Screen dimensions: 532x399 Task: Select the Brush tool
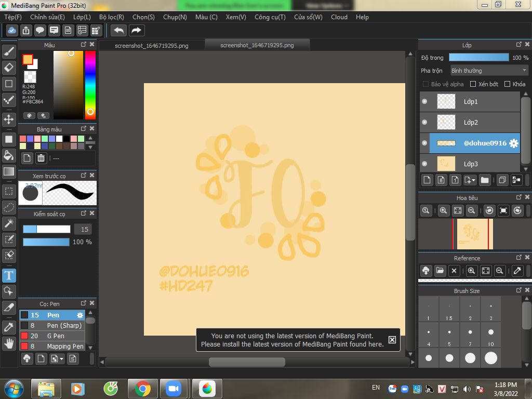pos(9,51)
